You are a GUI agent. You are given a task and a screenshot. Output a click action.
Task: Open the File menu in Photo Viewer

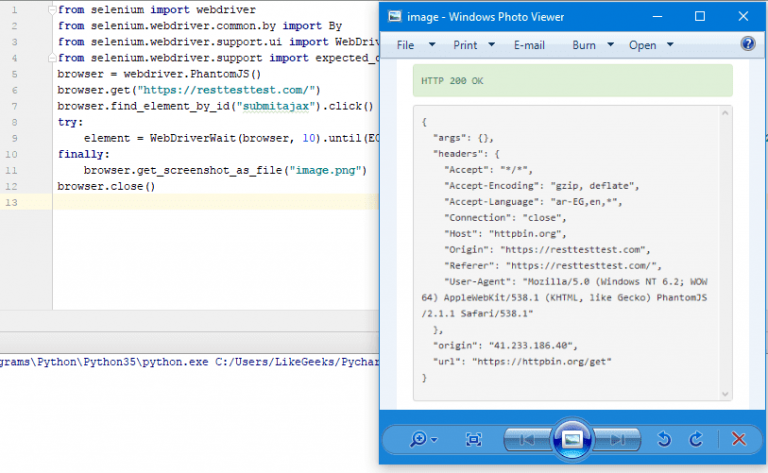[x=405, y=45]
